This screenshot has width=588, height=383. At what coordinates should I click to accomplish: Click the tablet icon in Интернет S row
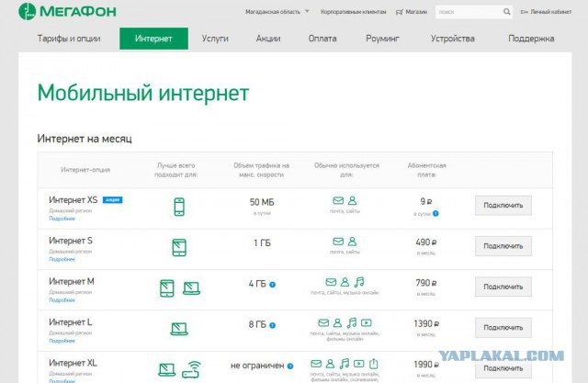pos(179,248)
